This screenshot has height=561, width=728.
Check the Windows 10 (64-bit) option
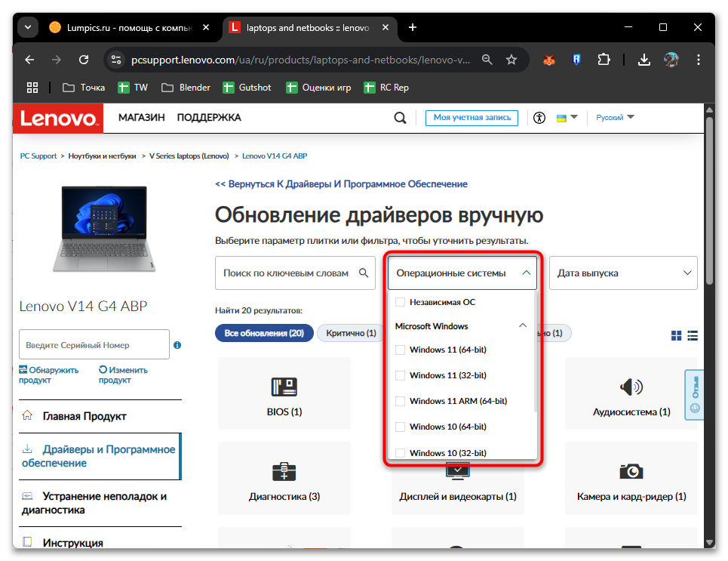(400, 426)
